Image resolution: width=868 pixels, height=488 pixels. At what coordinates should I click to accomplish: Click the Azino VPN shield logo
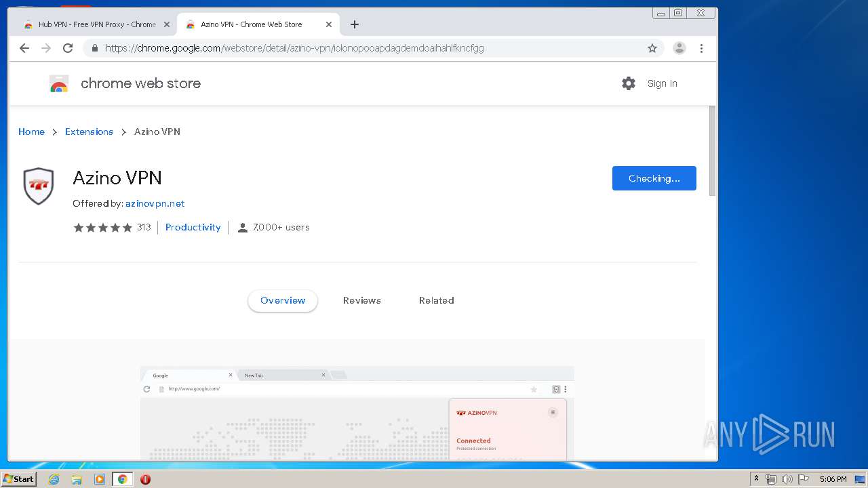coord(39,186)
